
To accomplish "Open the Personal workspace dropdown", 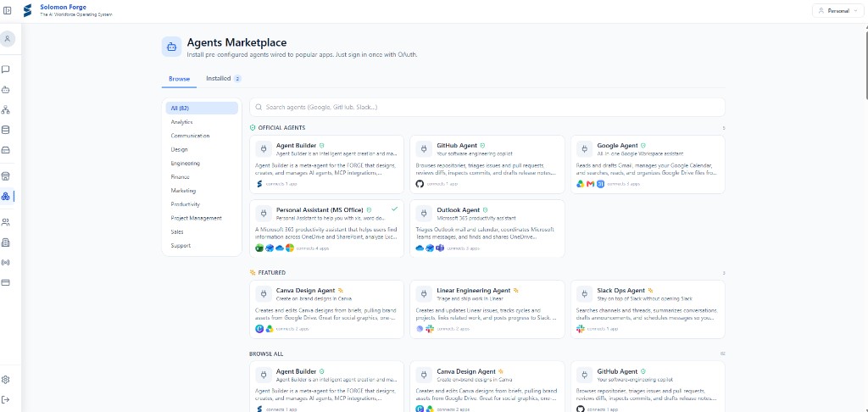I will pyautogui.click(x=837, y=10).
